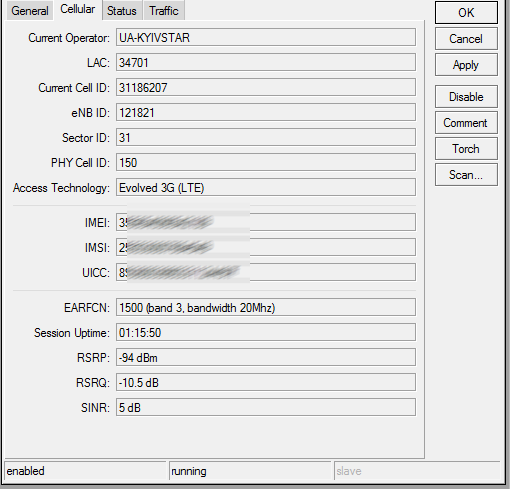Viewport: 510px width, 489px height.
Task: Click the IMEI field
Action: tap(266, 222)
